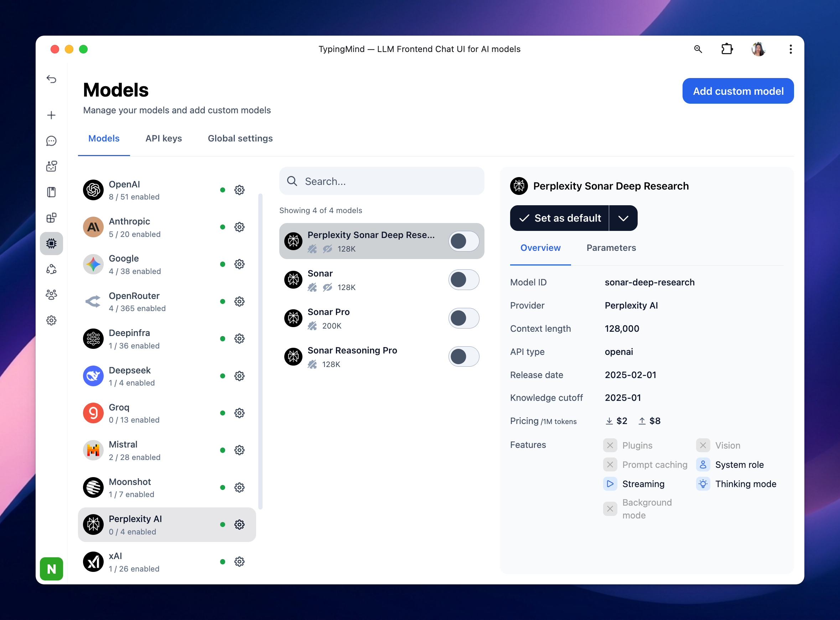Select the Moonshot provider row
The height and width of the screenshot is (620, 840).
tap(167, 488)
